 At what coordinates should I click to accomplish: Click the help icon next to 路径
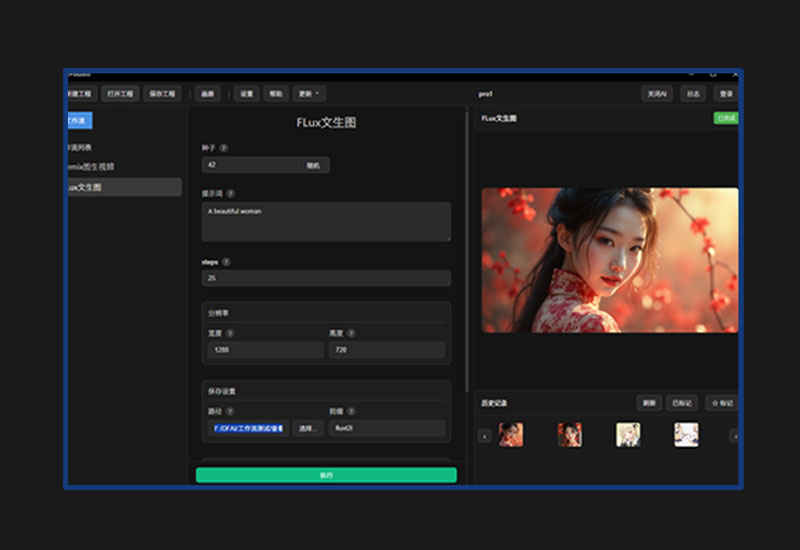(230, 411)
